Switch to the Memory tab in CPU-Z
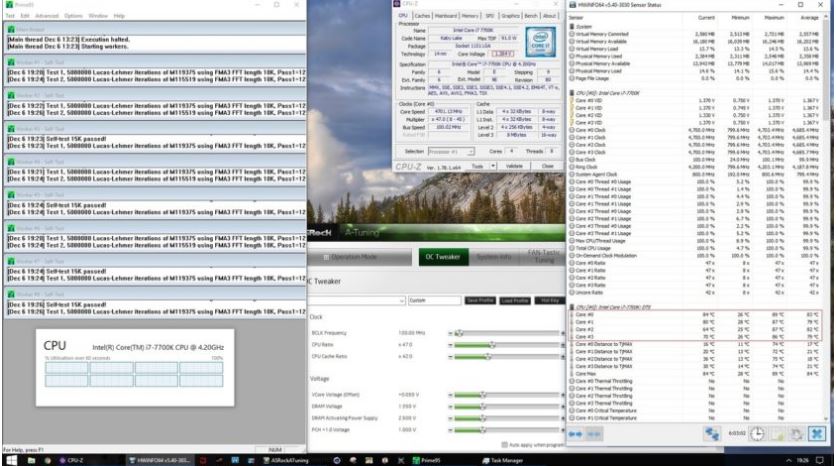 click(470, 16)
